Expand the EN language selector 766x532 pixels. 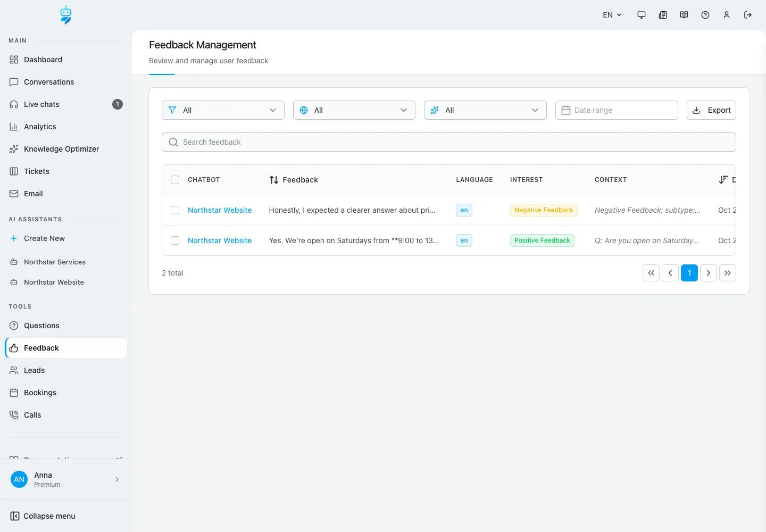point(612,15)
